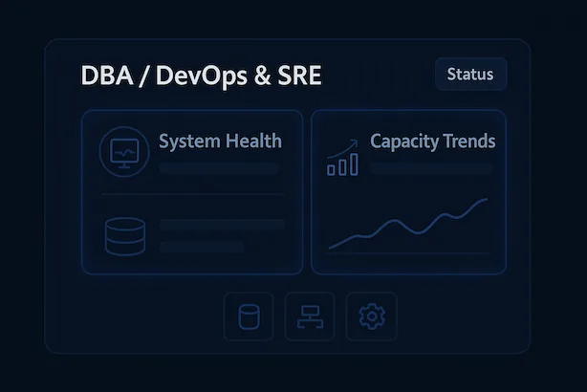587x392 pixels.
Task: Click the divider line in System Health card
Action: coord(191,194)
